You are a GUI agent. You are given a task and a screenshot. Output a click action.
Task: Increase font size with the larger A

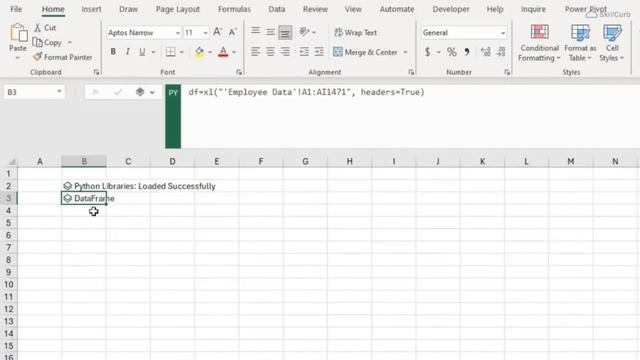pos(217,32)
